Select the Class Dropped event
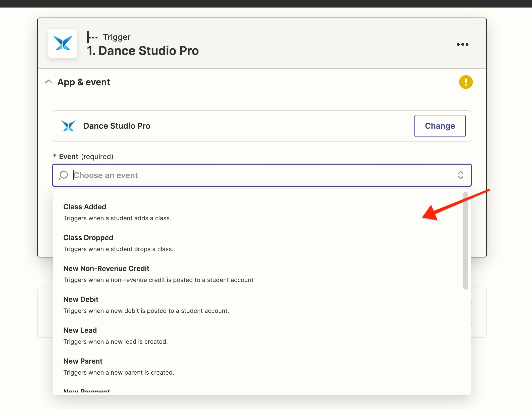532x409 pixels. point(259,243)
